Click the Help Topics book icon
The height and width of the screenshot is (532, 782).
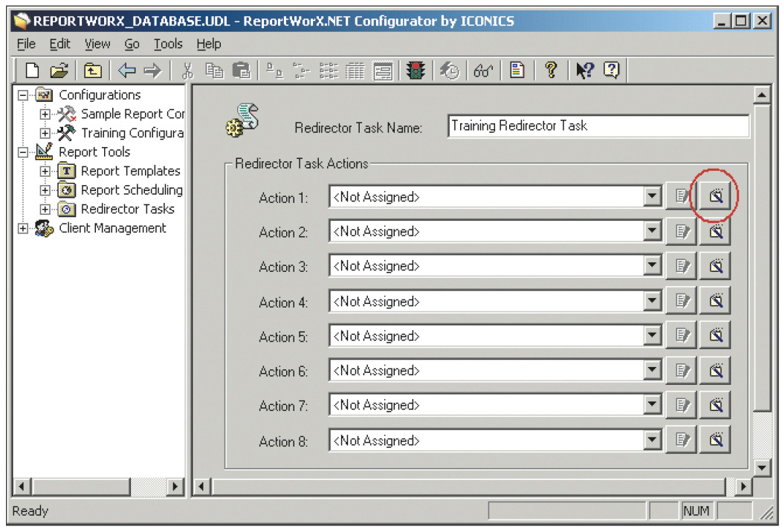point(611,71)
